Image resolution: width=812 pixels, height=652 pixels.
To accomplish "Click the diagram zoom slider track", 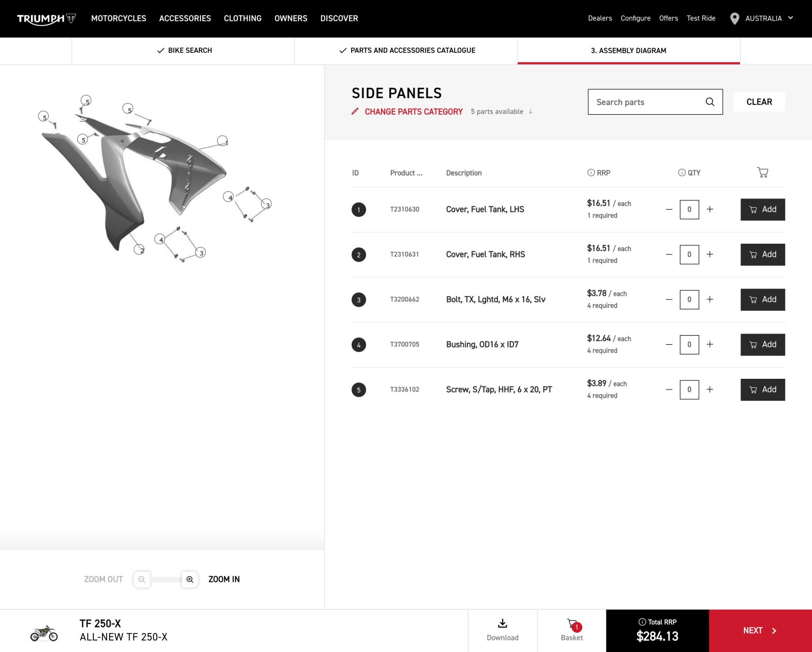I will coord(165,579).
